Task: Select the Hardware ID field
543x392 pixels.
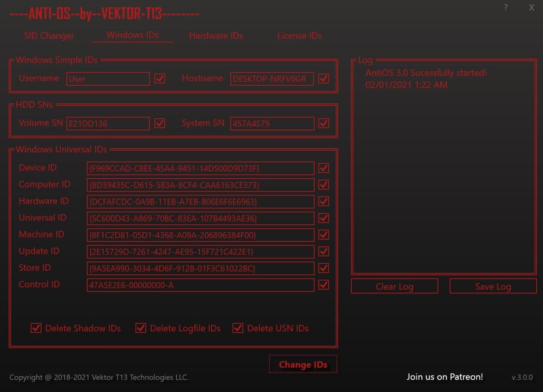Action: [x=201, y=202]
